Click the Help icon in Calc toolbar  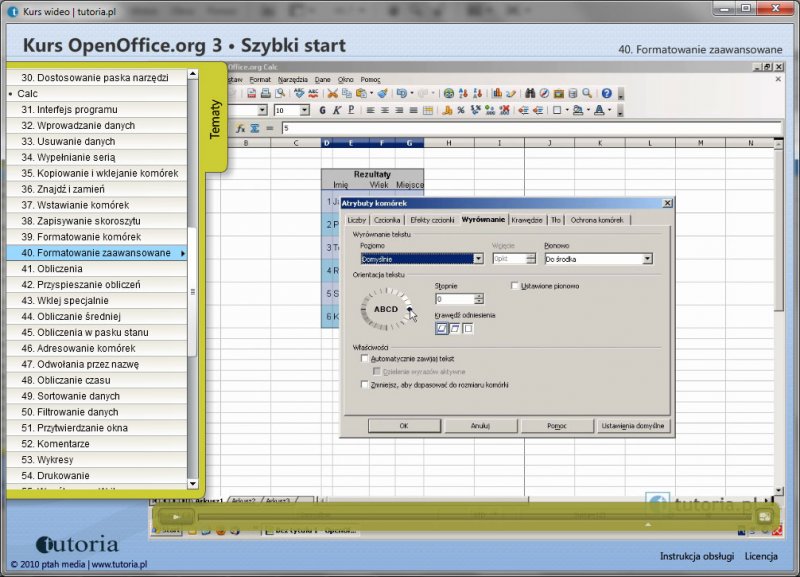606,93
